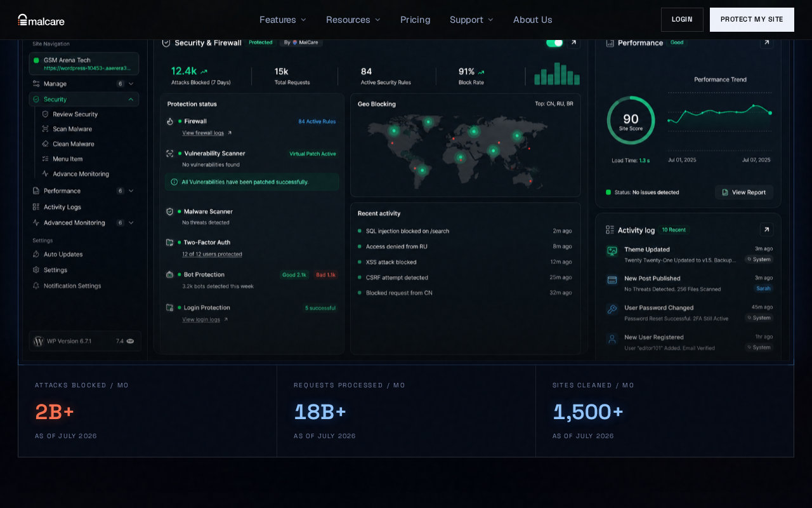This screenshot has width=812, height=508.
Task: Toggle the Security & Firewall switch
Action: coord(554,43)
